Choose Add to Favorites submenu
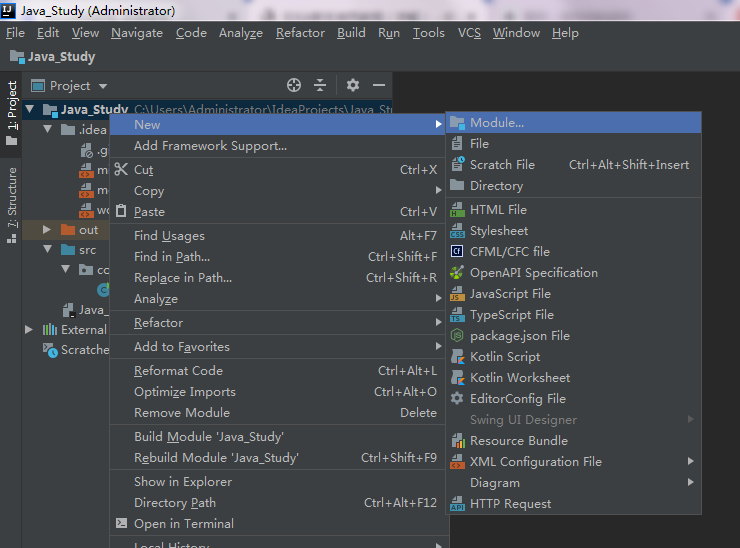Viewport: 740px width, 548px height. click(x=279, y=346)
